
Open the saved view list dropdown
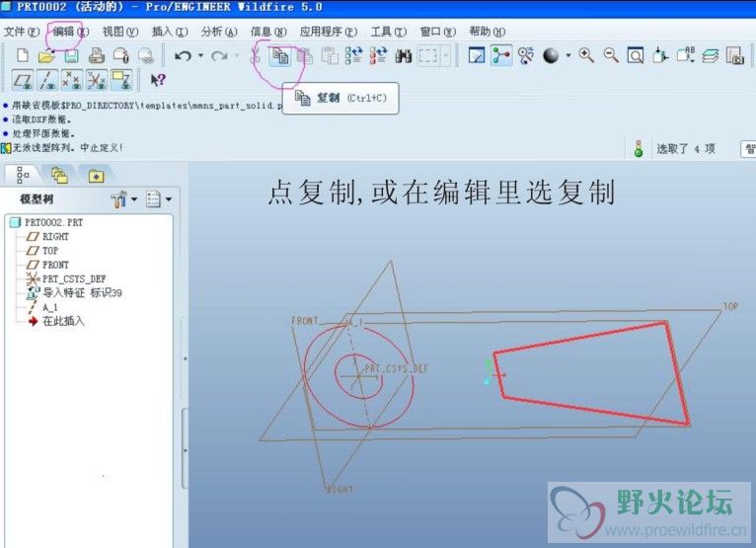click(685, 56)
